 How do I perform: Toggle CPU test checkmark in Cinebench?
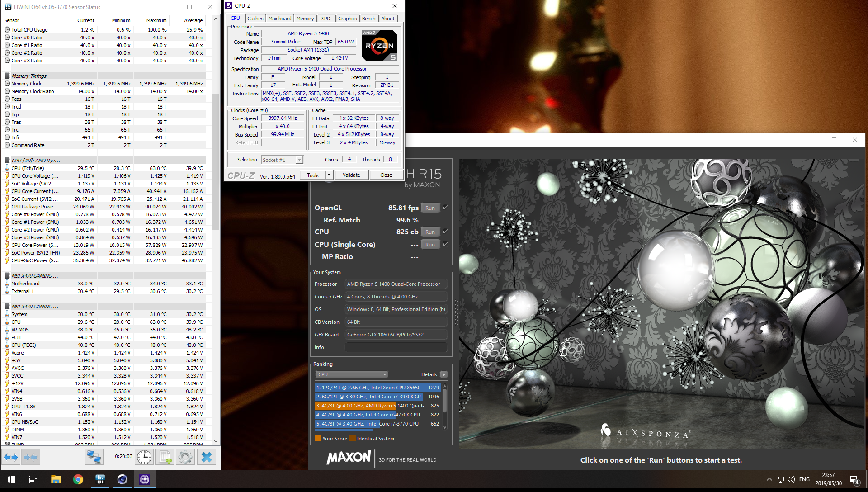(445, 232)
